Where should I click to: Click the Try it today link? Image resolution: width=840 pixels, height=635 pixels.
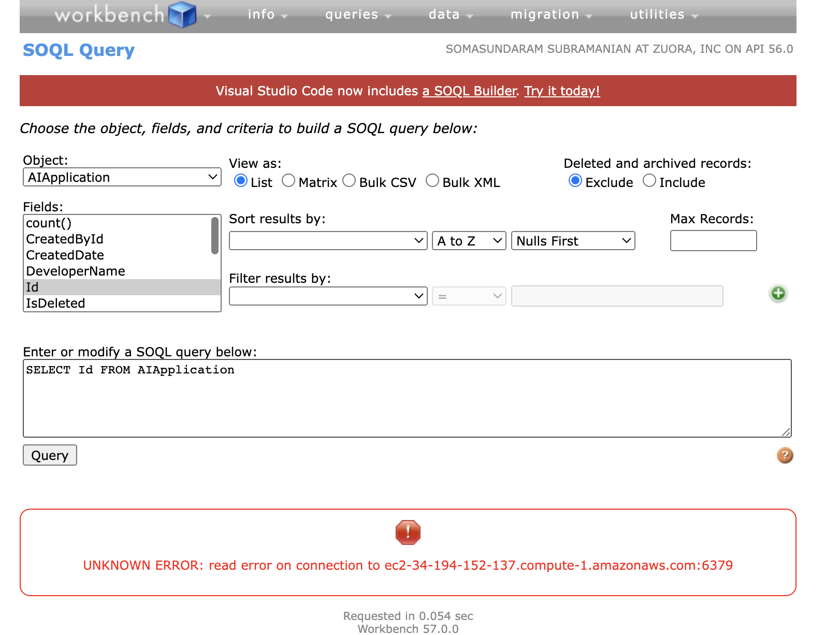562,91
